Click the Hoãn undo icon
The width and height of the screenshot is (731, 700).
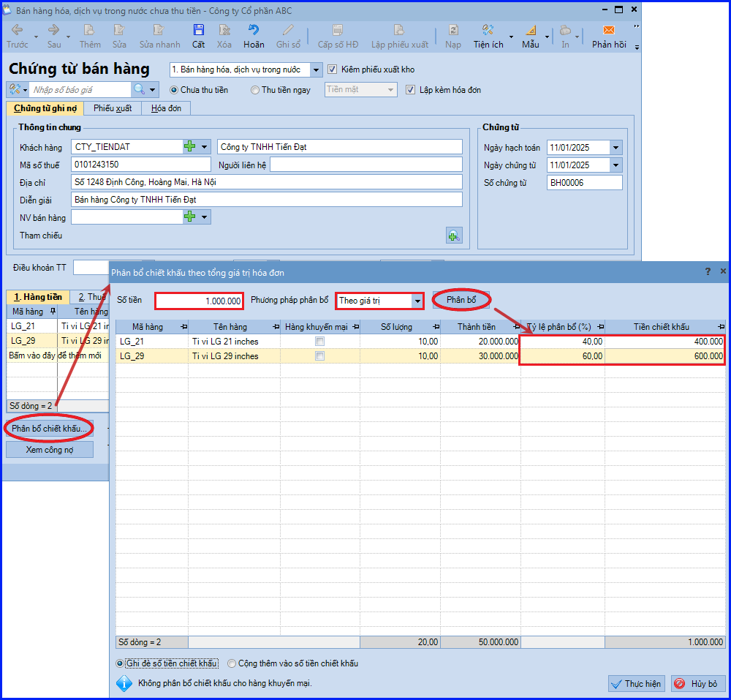[254, 30]
